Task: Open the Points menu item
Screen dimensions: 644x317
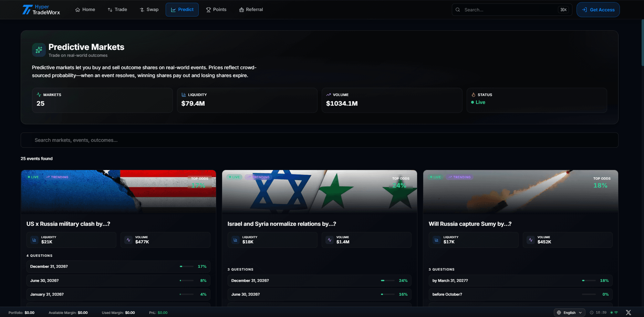Action: click(216, 9)
